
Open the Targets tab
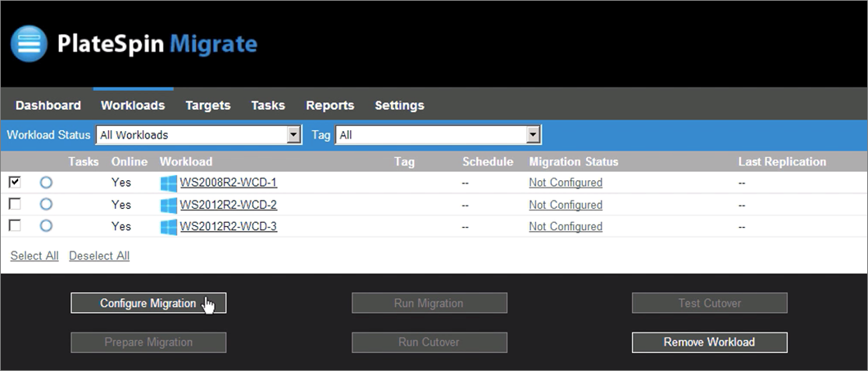[x=208, y=105]
